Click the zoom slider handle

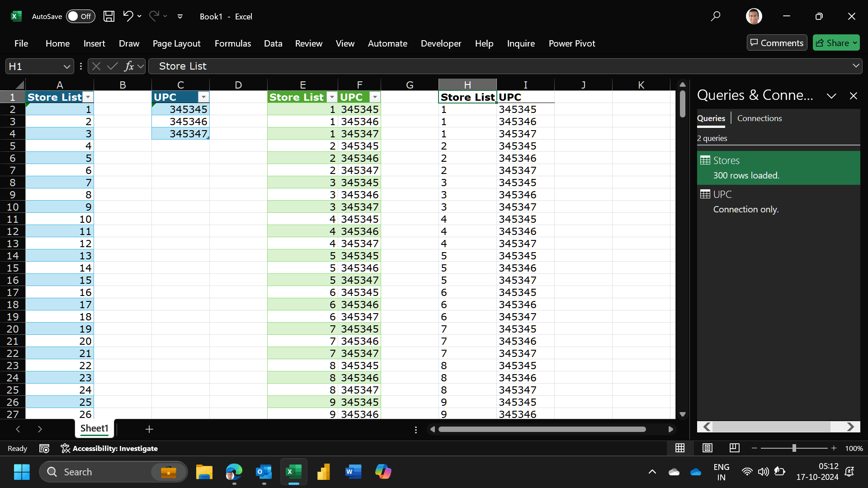pyautogui.click(x=794, y=448)
